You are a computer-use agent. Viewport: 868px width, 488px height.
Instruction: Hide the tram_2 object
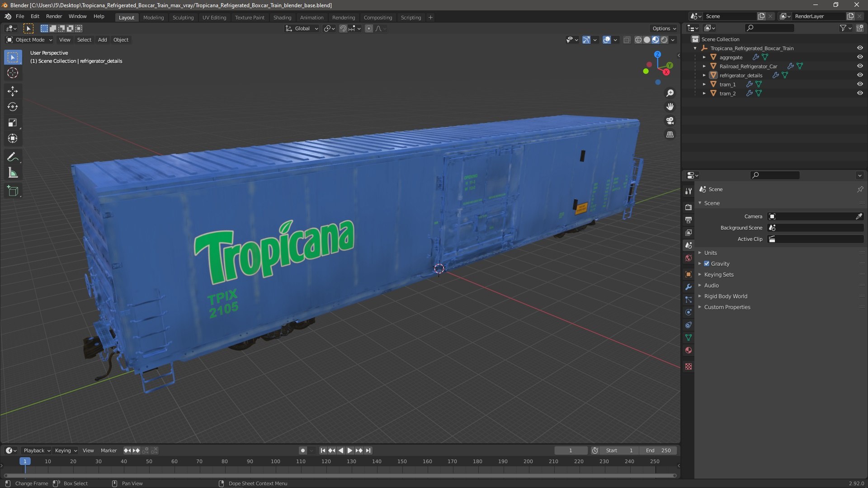coord(860,93)
